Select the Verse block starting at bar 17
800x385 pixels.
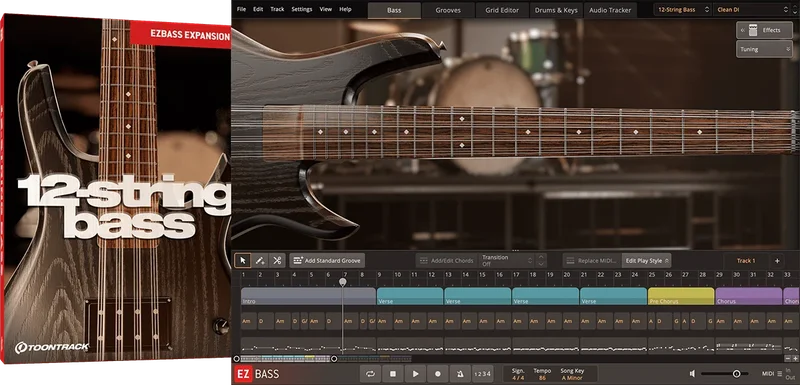[x=545, y=296]
